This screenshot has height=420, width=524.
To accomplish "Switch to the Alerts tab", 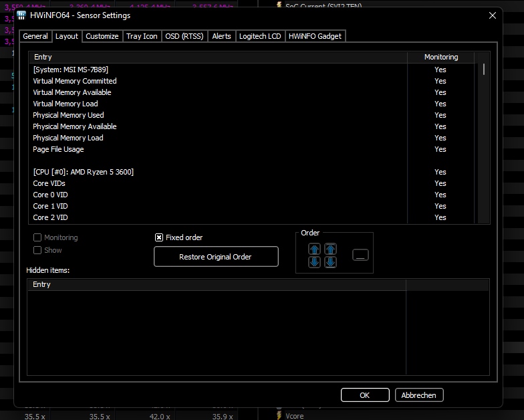I will (x=221, y=36).
